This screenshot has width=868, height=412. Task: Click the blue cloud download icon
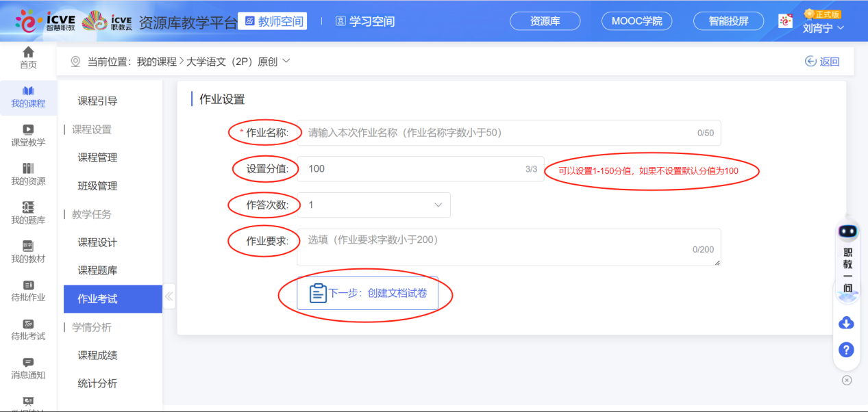(847, 322)
